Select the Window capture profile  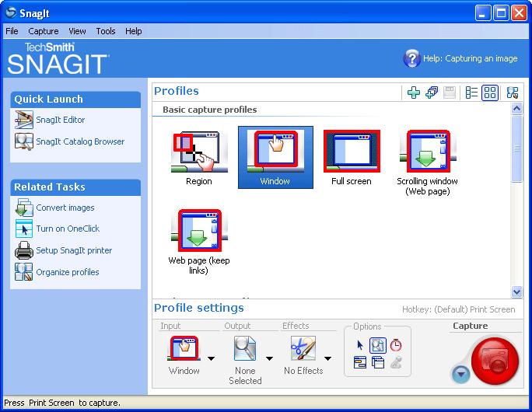275,157
